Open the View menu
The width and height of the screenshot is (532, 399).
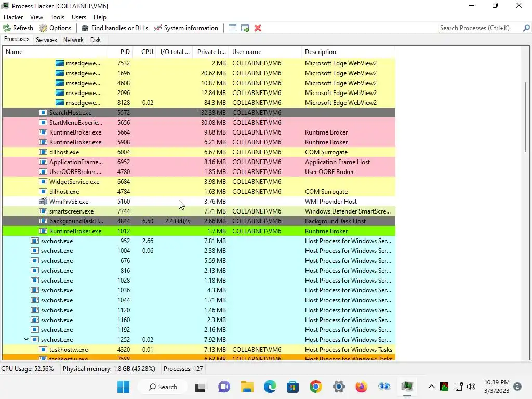coord(36,17)
